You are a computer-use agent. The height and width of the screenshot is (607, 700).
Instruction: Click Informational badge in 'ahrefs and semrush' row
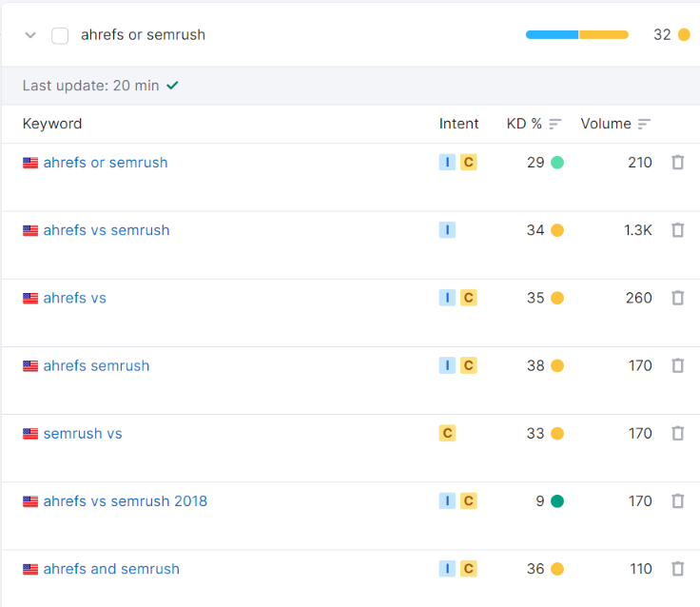(x=447, y=569)
